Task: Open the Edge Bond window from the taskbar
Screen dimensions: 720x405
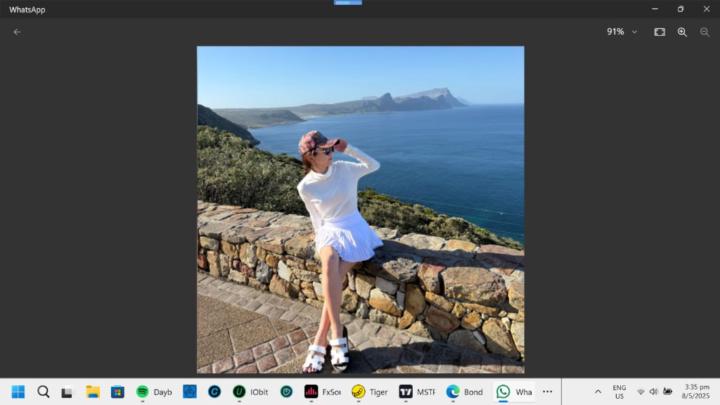Action: click(465, 392)
